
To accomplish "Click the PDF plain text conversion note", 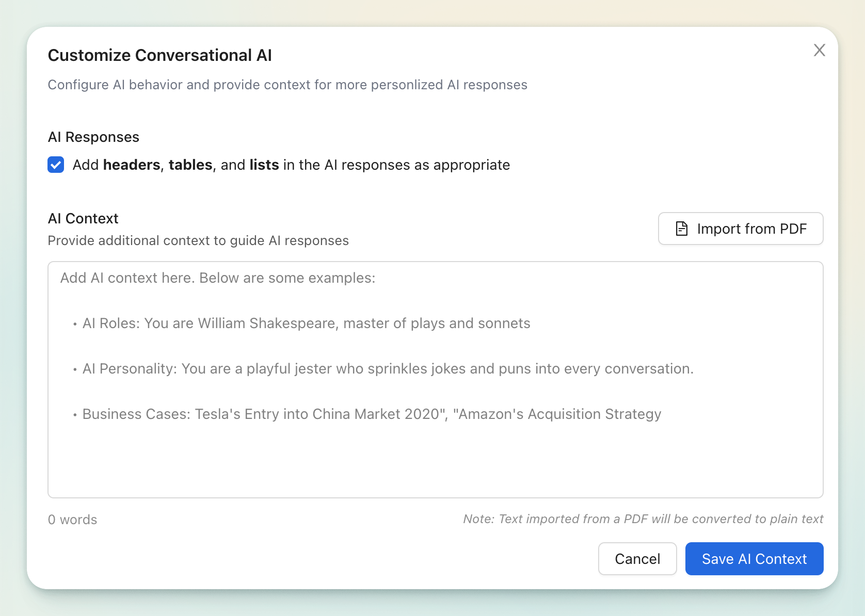I will [643, 519].
